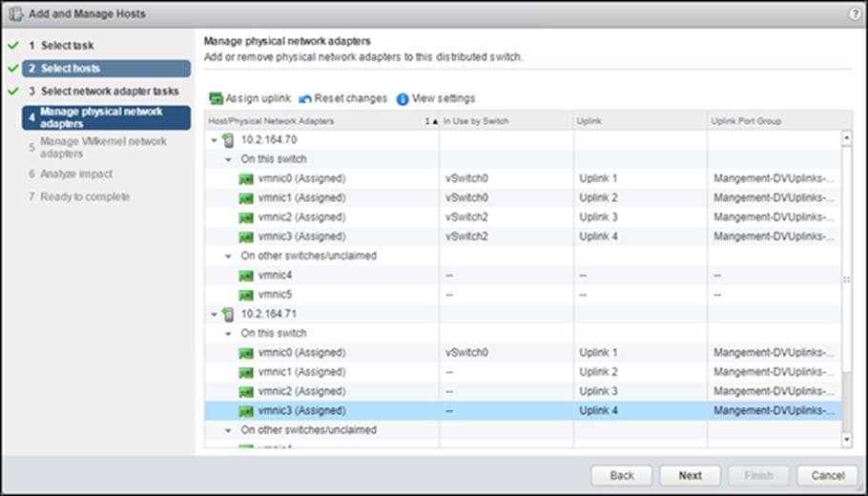868x496 pixels.
Task: Click the vmnic5 adapter icon under 10.2.164.70
Action: (x=246, y=295)
